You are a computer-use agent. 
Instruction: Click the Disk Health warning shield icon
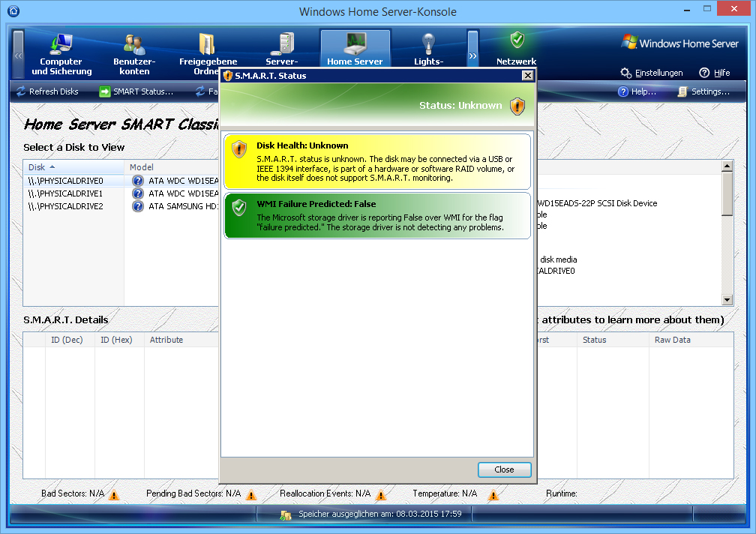239,149
